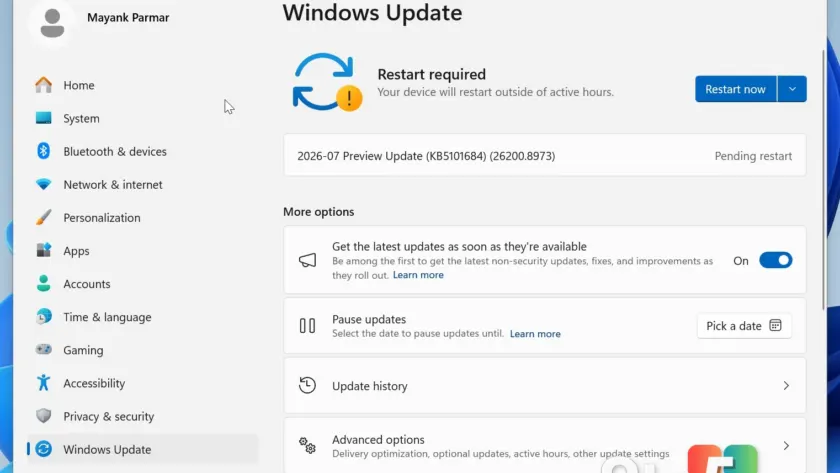The image size is (840, 473).
Task: Click the user avatar picture
Action: (x=52, y=24)
